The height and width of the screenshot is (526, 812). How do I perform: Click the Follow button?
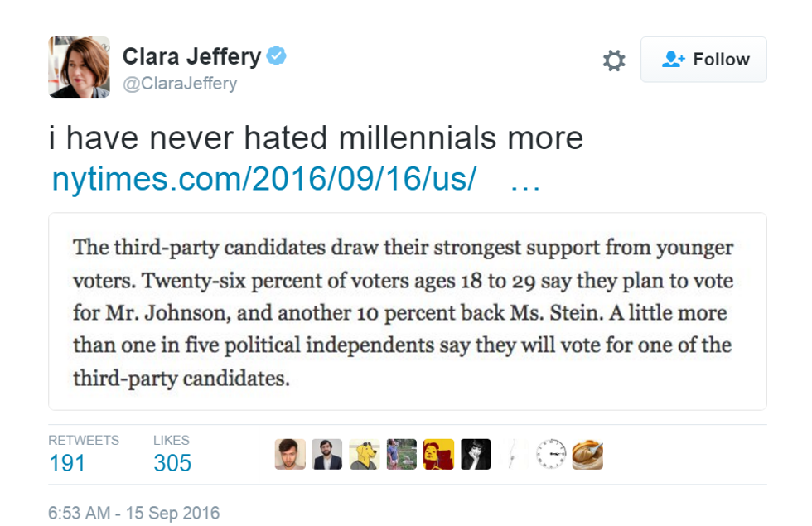(x=703, y=60)
